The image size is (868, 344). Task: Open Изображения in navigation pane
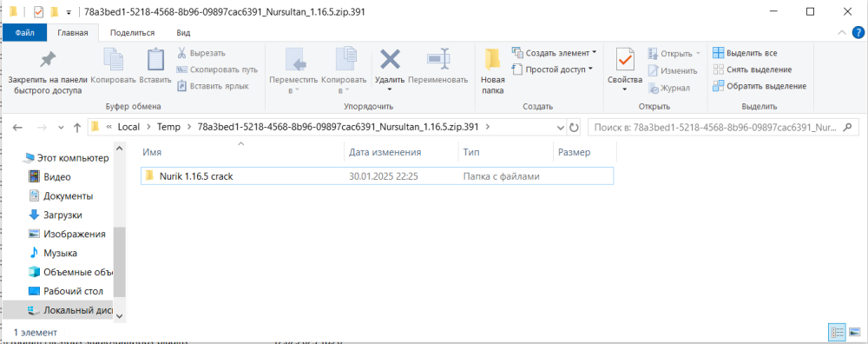click(67, 234)
